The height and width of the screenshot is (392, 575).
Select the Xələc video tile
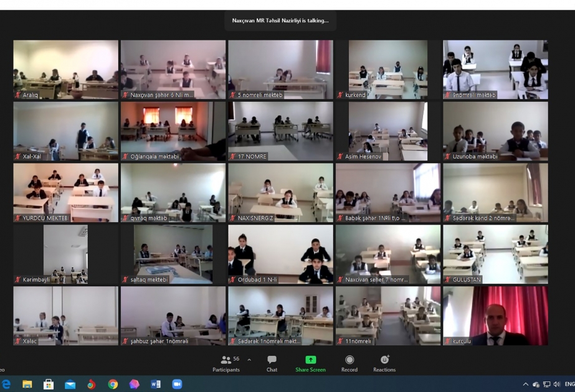click(66, 316)
